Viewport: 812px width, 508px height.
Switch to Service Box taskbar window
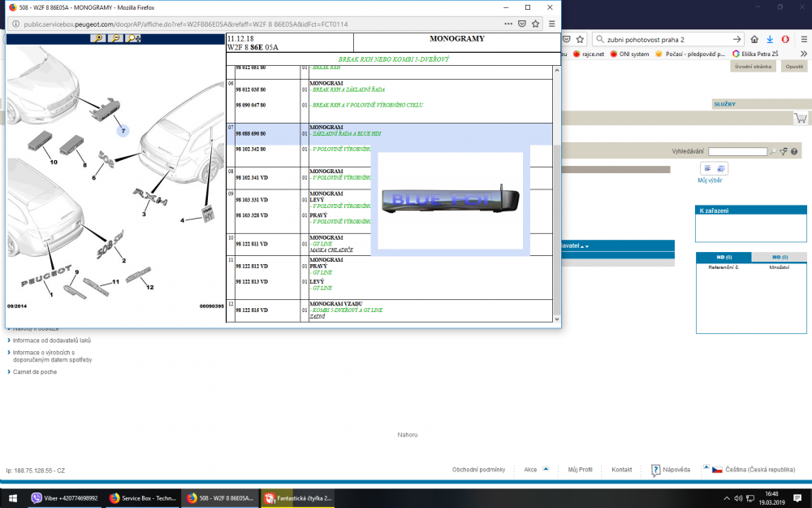pyautogui.click(x=143, y=498)
